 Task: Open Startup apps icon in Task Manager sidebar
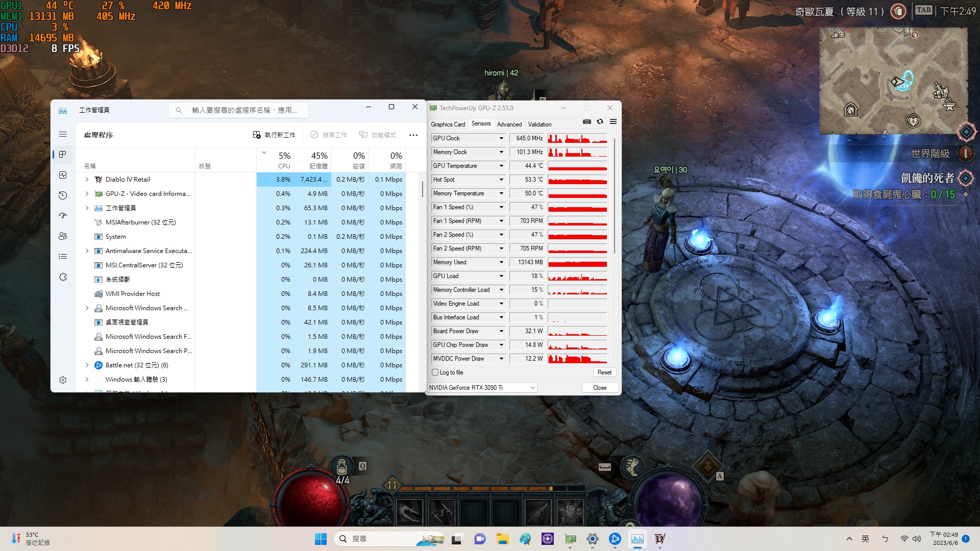click(63, 216)
